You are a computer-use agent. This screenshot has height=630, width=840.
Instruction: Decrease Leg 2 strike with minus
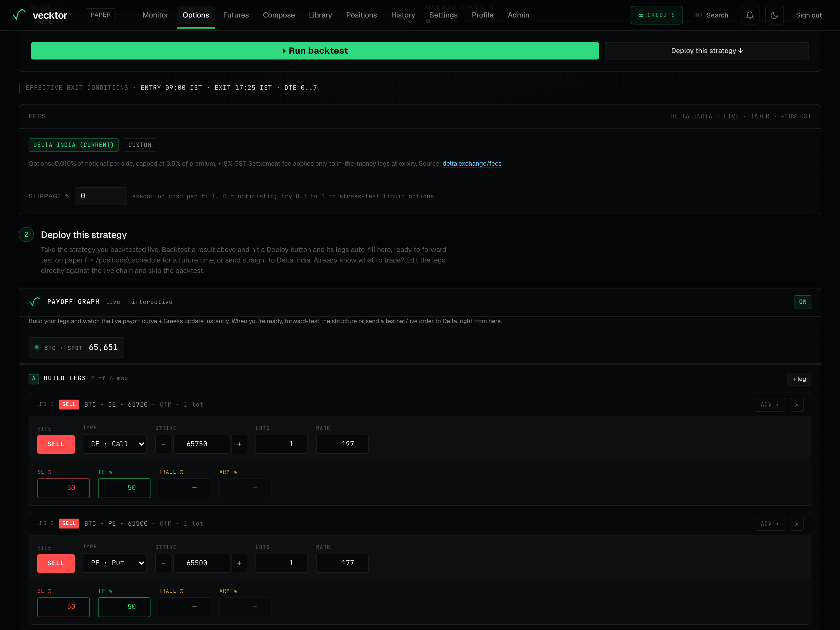163,563
